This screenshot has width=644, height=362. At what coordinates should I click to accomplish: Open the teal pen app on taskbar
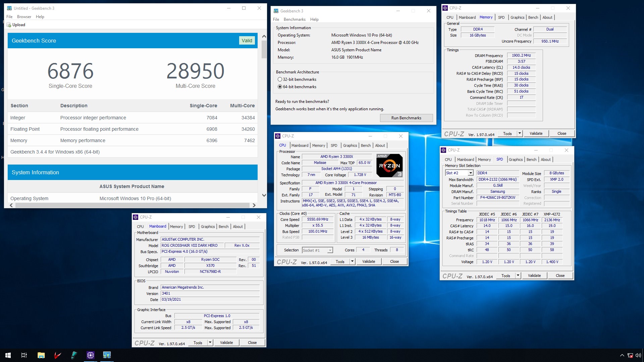point(74,355)
